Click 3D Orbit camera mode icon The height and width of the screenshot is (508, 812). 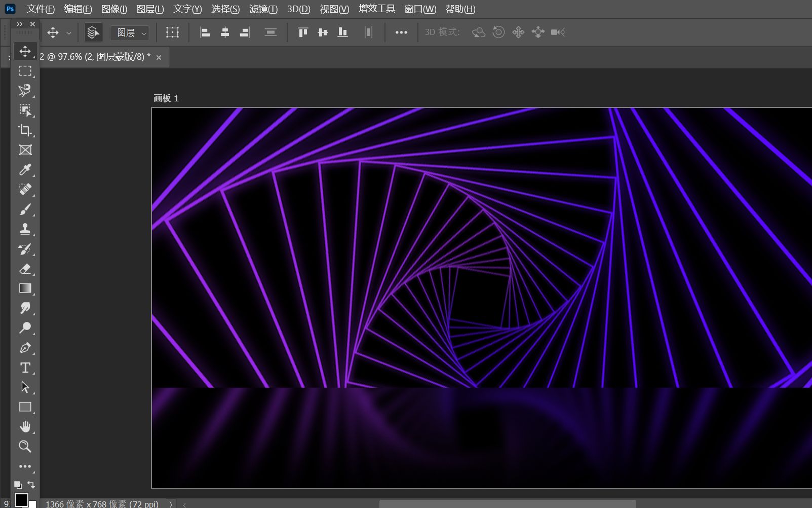tap(479, 32)
